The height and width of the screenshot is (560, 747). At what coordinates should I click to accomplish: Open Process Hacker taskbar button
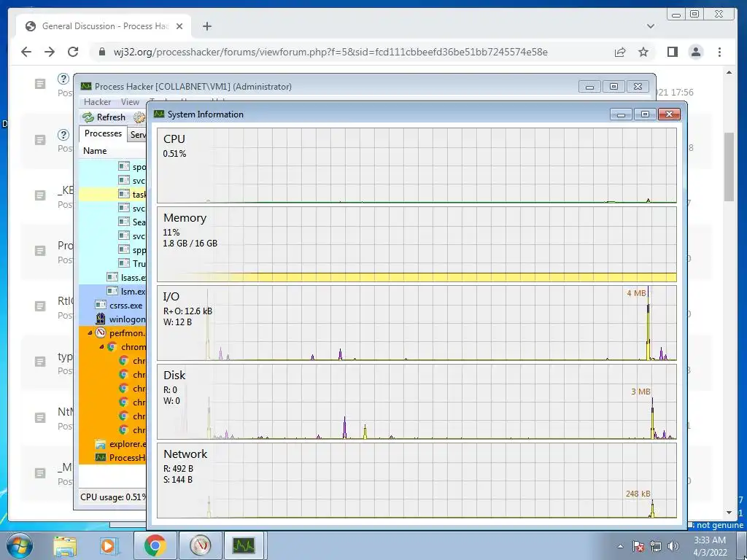(244, 545)
